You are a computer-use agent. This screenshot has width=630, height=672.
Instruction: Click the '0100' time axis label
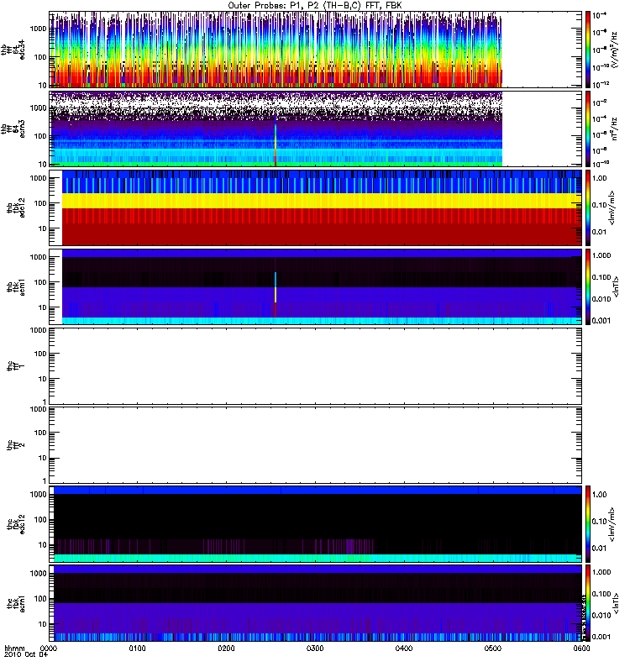[x=137, y=648]
